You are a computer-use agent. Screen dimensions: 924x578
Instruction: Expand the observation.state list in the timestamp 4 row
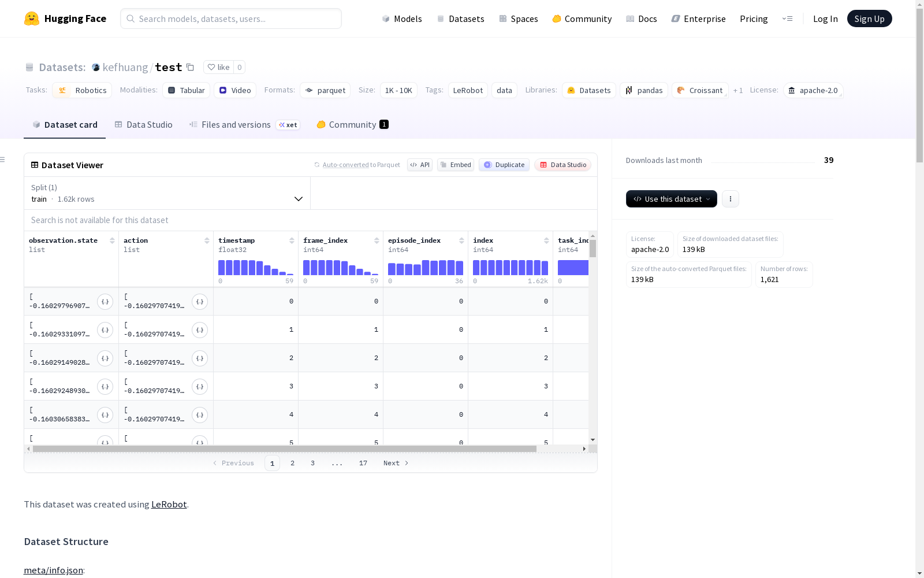(x=105, y=415)
